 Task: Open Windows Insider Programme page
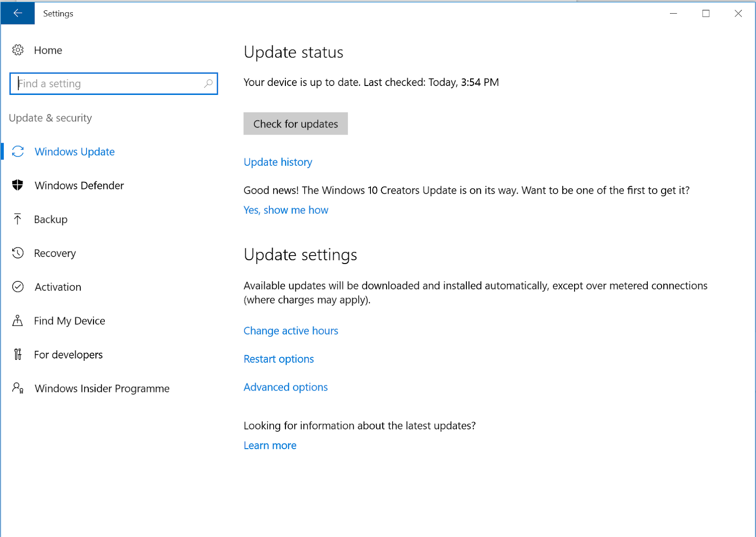[102, 388]
